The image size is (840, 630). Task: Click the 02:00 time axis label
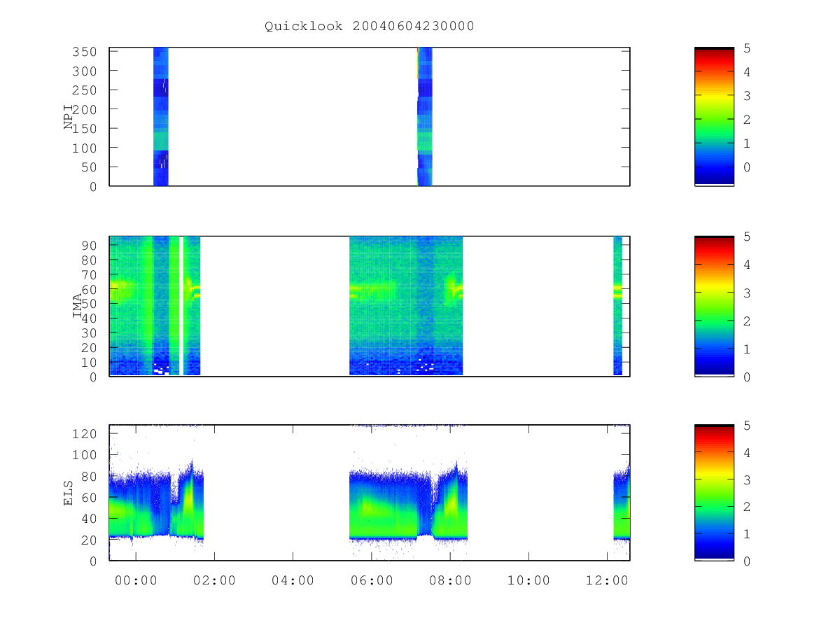[x=214, y=580]
